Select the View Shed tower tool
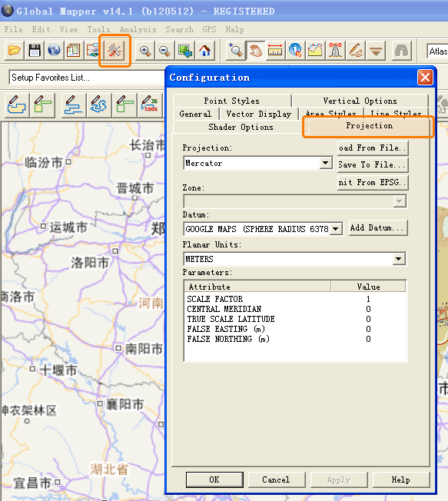This screenshot has height=501, width=448. [335, 51]
